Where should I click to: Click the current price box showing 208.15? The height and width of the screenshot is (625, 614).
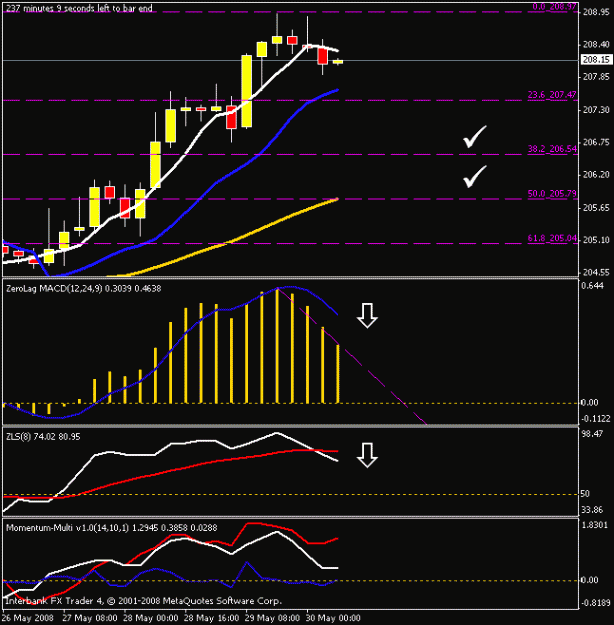pyautogui.click(x=596, y=60)
